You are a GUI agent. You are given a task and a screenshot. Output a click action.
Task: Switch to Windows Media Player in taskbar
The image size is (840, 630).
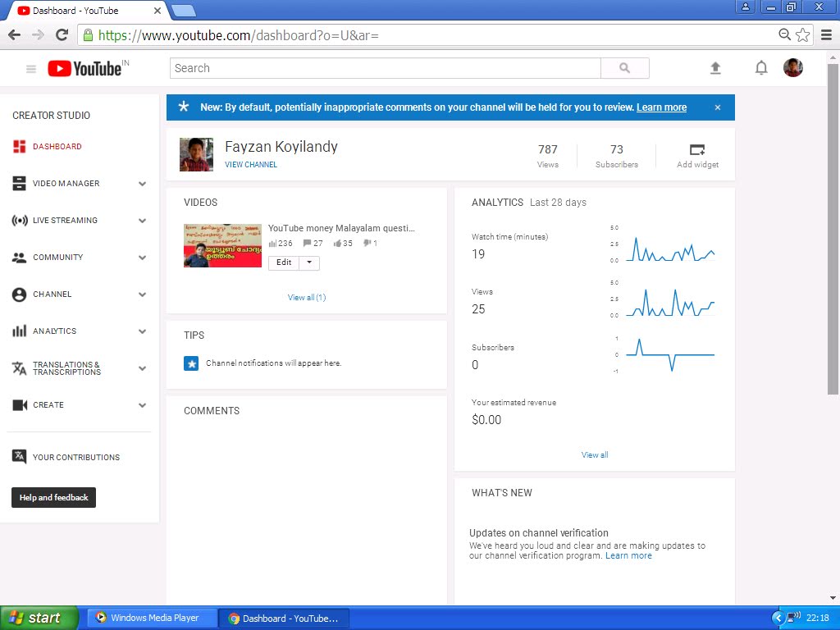(152, 619)
